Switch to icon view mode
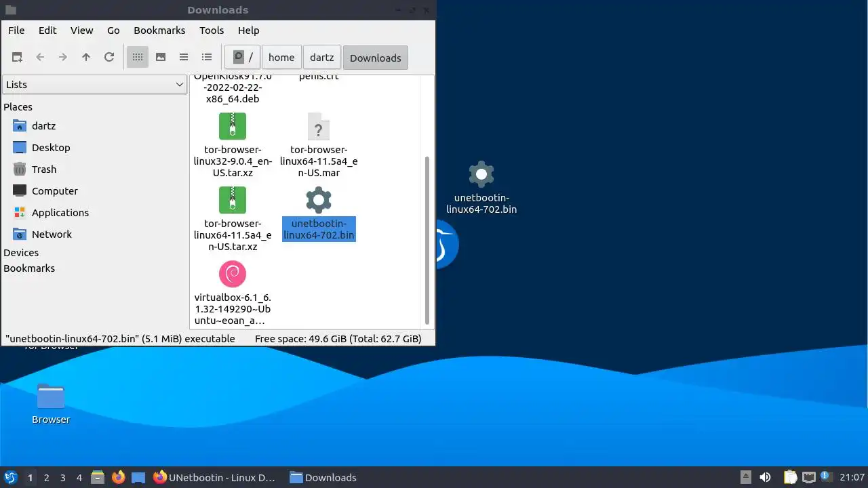This screenshot has width=868, height=488. pyautogui.click(x=138, y=58)
